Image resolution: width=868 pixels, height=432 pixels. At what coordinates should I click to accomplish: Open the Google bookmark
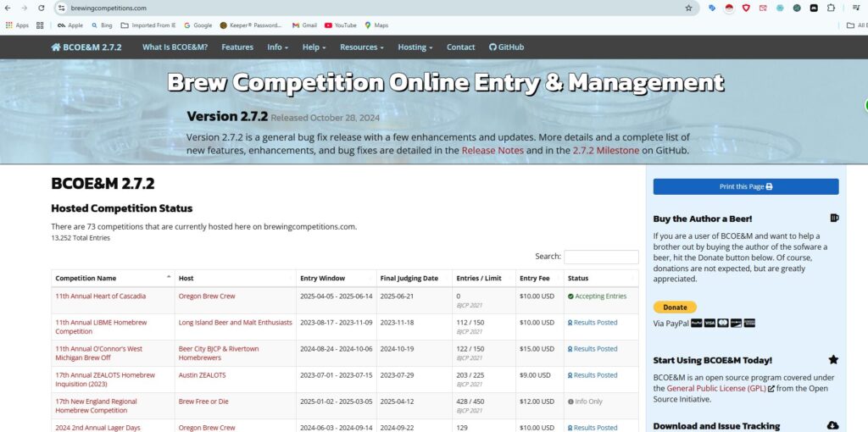pyautogui.click(x=198, y=25)
